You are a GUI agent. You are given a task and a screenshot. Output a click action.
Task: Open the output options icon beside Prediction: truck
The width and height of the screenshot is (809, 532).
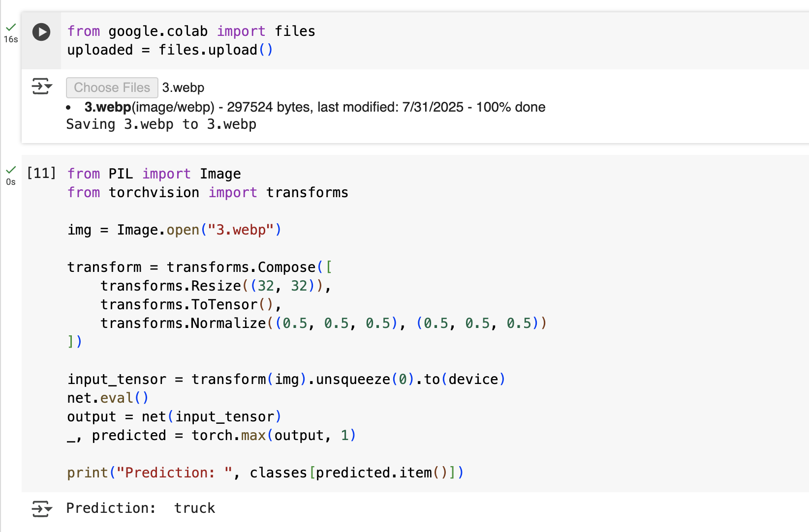[x=39, y=508]
